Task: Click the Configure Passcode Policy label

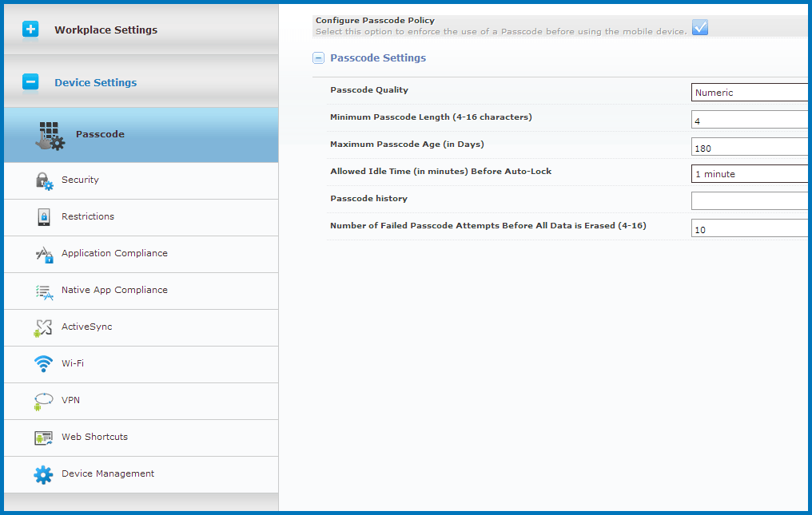Action: [x=375, y=20]
